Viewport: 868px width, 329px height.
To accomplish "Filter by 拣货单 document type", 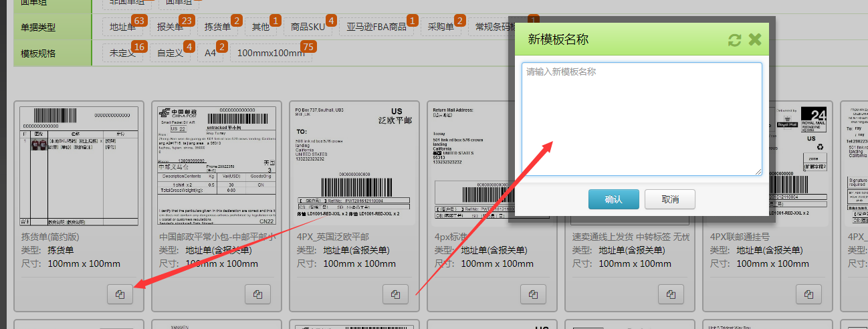I will point(218,27).
